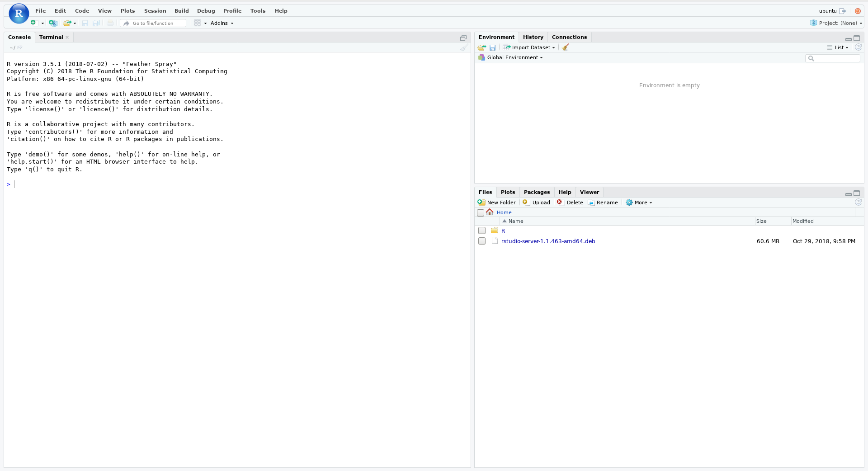Expand the Import Dataset dropdown
868x471 pixels.
[x=529, y=47]
